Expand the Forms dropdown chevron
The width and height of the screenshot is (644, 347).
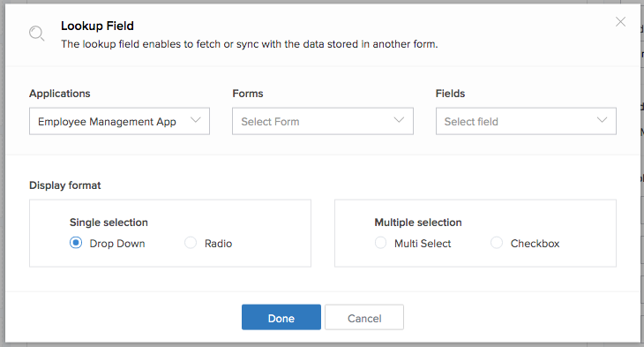coord(399,120)
